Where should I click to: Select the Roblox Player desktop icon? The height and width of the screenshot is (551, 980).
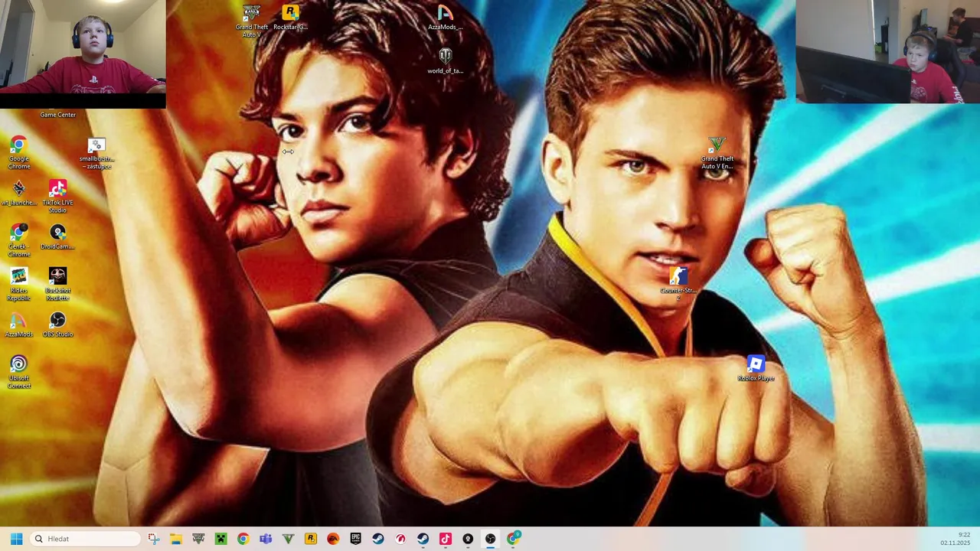click(756, 368)
